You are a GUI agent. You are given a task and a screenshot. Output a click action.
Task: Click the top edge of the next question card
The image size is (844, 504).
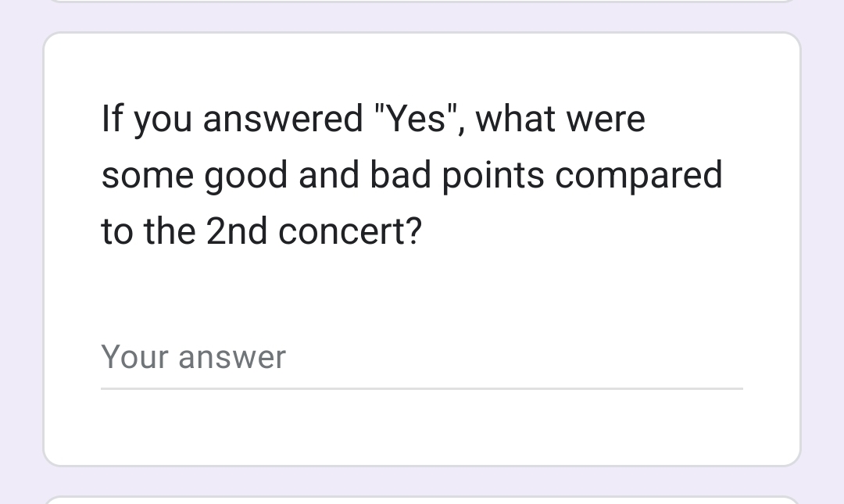pyautogui.click(x=421, y=497)
